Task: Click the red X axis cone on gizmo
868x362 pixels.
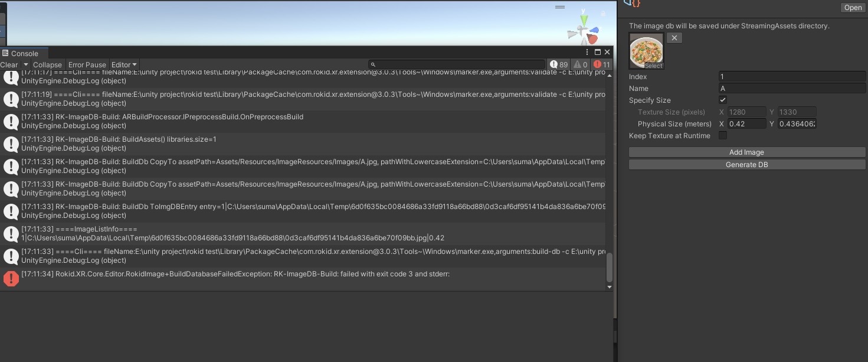Action: [592, 40]
